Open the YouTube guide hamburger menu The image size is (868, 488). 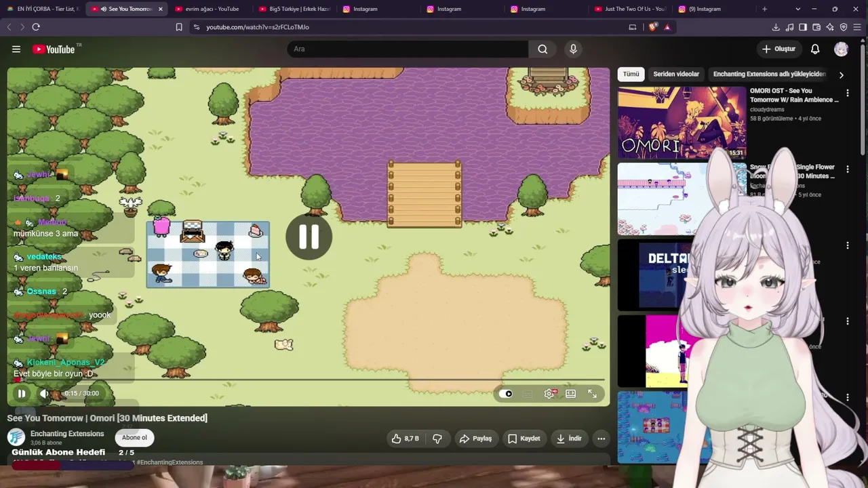point(16,49)
